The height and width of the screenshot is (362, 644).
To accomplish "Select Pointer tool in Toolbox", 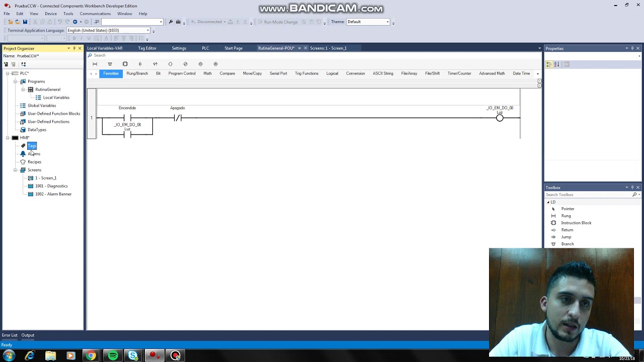I will click(568, 209).
